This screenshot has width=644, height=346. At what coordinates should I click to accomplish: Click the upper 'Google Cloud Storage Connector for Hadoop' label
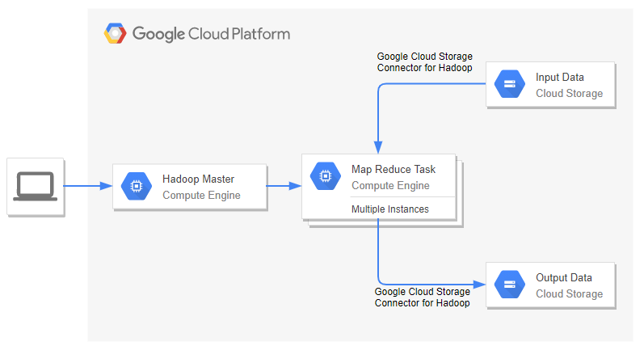point(425,62)
